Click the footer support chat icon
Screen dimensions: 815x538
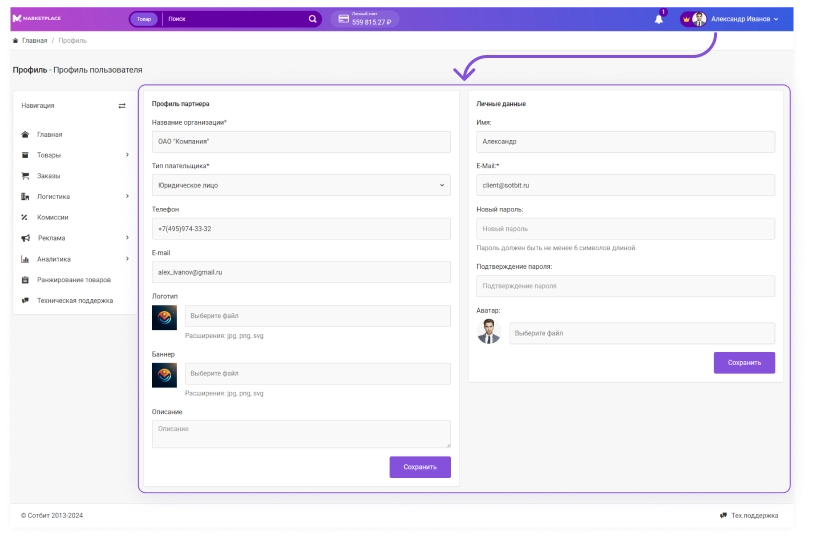pyautogui.click(x=723, y=515)
